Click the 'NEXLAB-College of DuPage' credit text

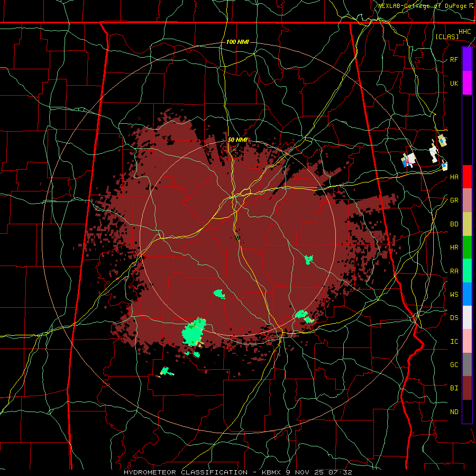click(x=423, y=6)
